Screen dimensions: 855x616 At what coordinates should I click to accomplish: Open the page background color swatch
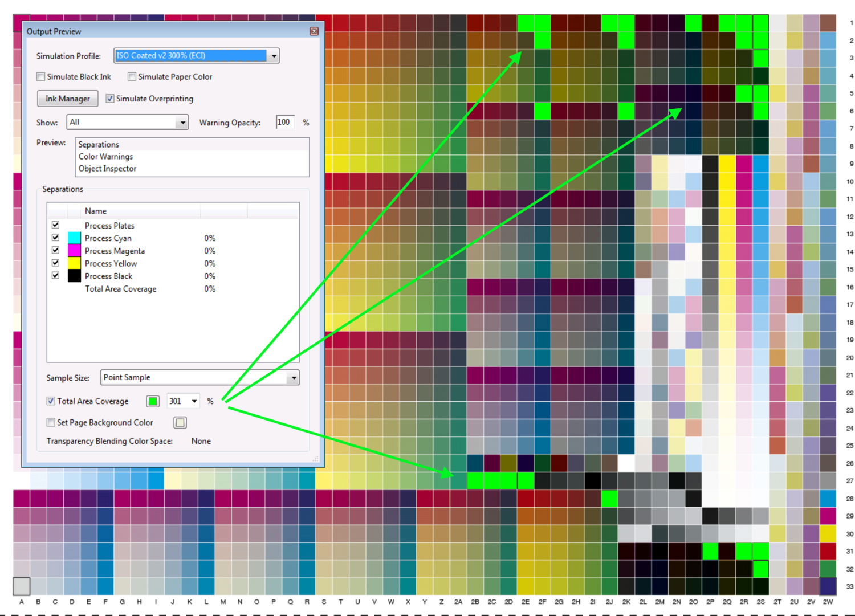point(180,422)
